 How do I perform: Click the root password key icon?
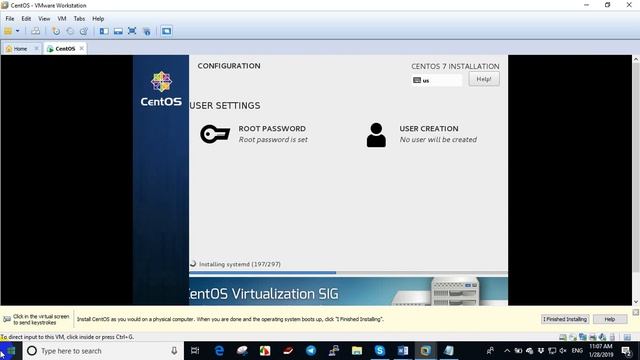tap(215, 134)
